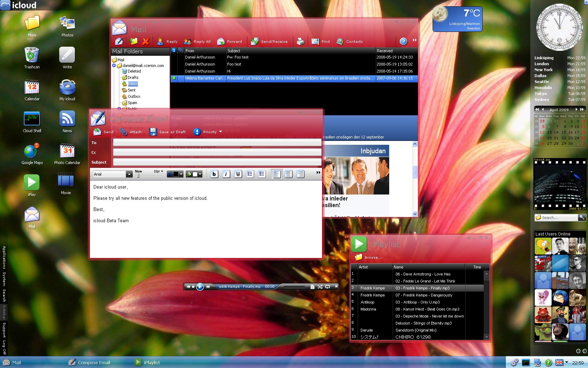This screenshot has height=368, width=588.
Task: Toggle underline formatting in compose toolbar
Action: coord(238,174)
